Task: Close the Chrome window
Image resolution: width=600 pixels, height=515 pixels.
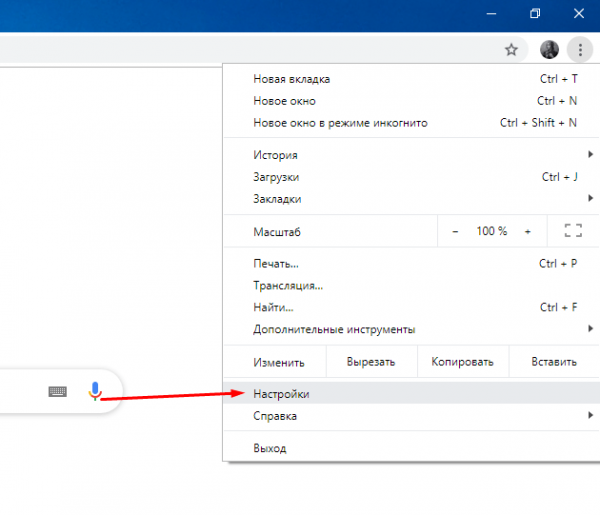Action: (x=579, y=14)
